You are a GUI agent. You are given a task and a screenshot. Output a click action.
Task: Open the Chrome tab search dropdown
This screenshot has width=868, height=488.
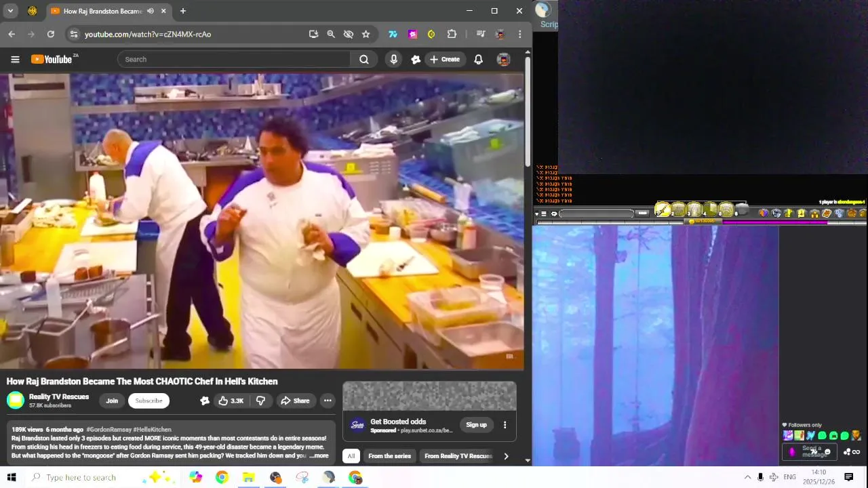[x=10, y=11]
